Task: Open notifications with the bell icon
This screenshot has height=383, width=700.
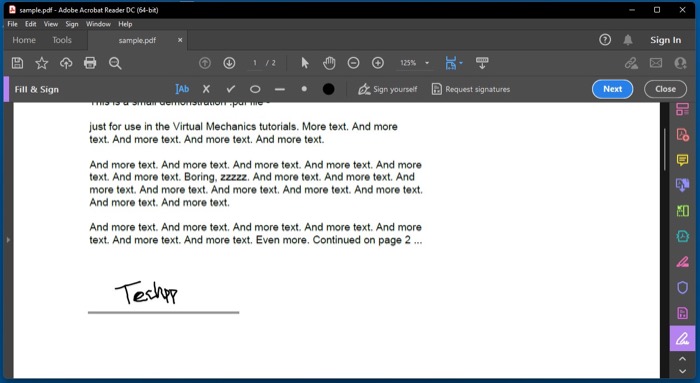Action: click(628, 40)
